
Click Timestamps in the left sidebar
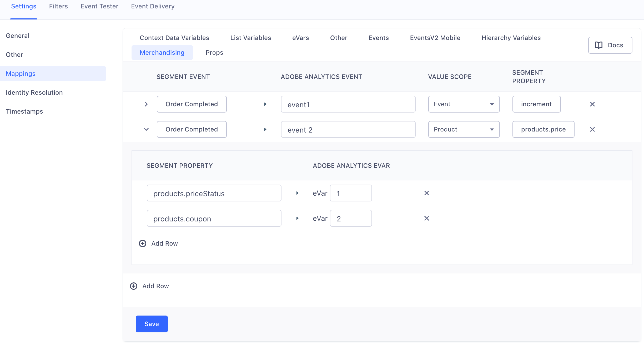(24, 111)
